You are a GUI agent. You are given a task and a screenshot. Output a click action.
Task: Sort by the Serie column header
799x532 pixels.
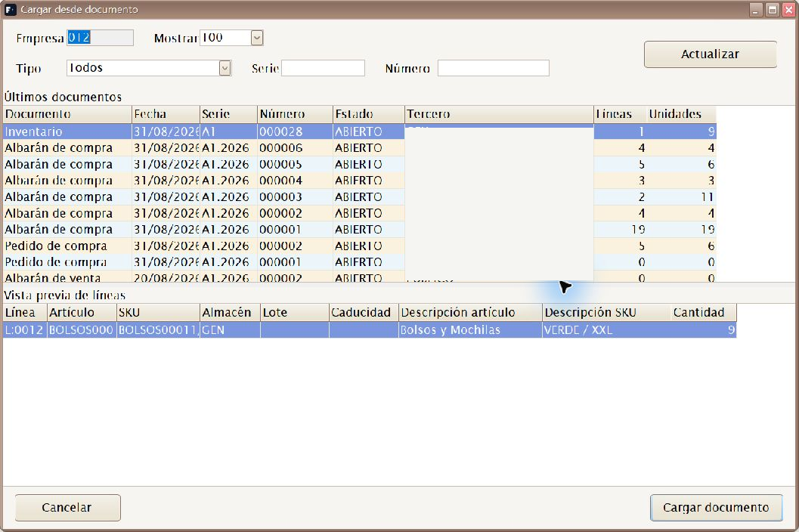[228, 114]
